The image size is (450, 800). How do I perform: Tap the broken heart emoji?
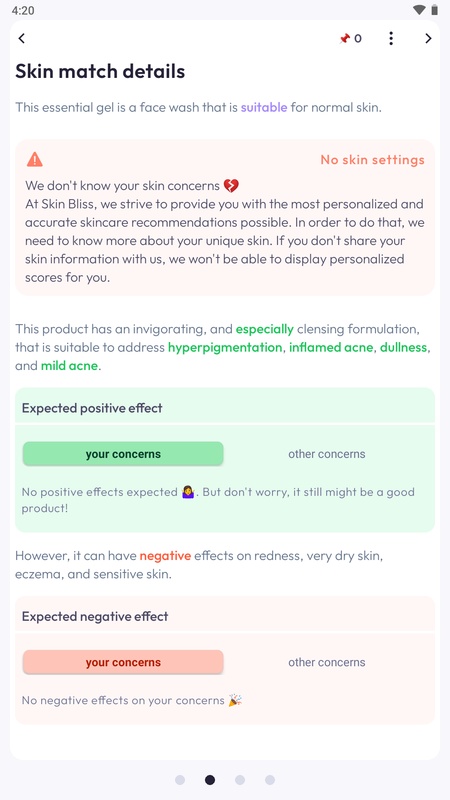(231, 185)
